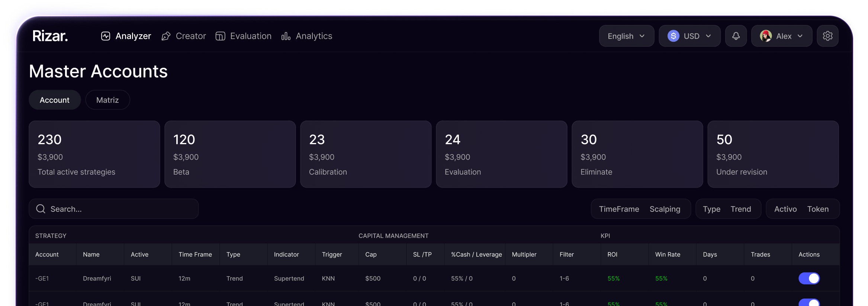The height and width of the screenshot is (306, 868).
Task: Open Activo Token filter
Action: pyautogui.click(x=803, y=209)
